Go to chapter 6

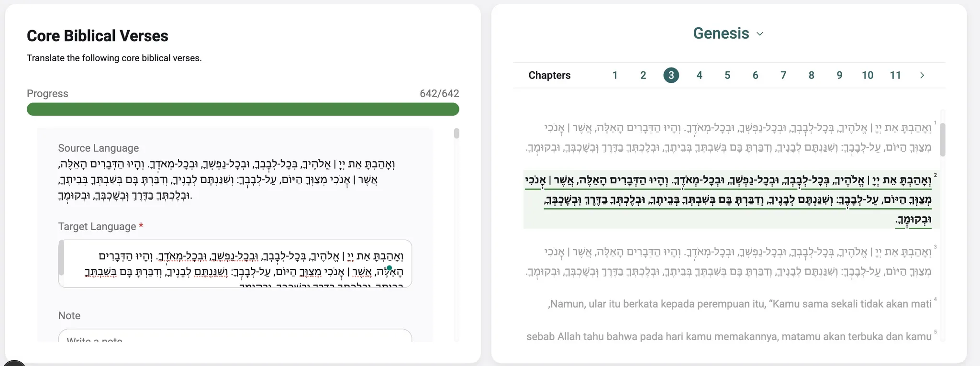tap(755, 75)
